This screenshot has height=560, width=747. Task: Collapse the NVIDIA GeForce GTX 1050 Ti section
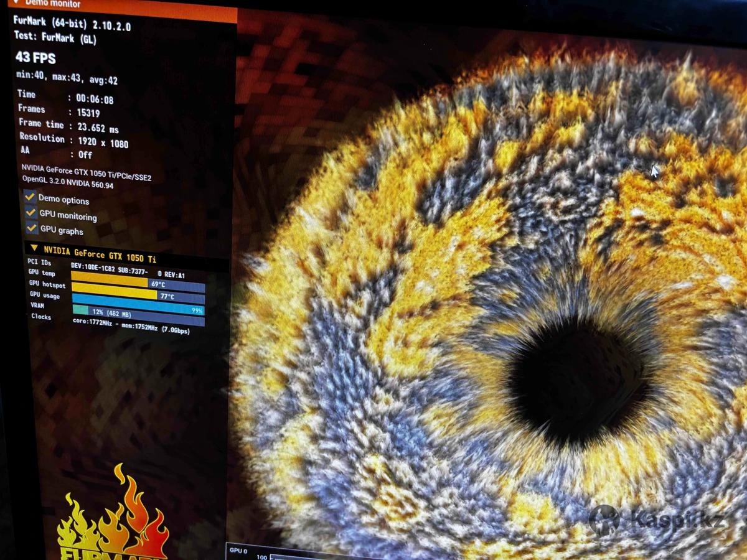click(x=35, y=249)
